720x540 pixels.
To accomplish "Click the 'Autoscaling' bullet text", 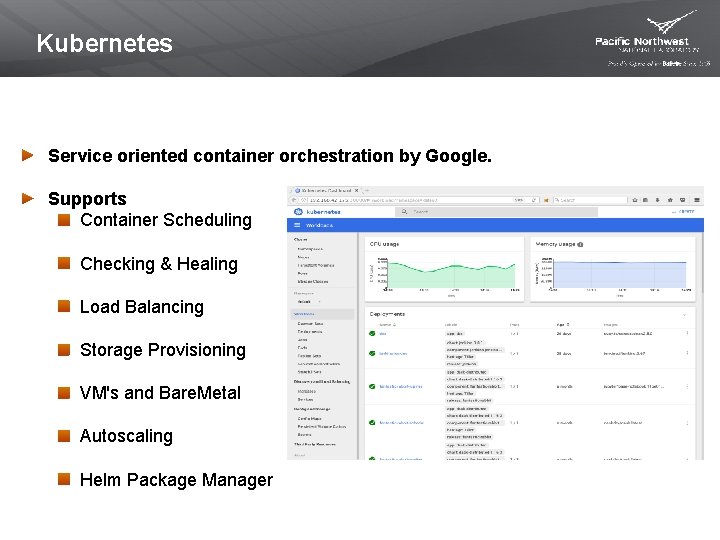I will [x=126, y=436].
